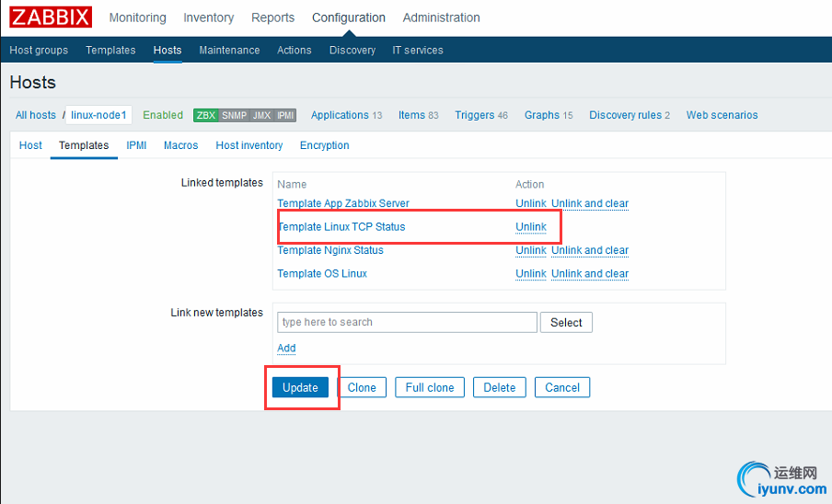Unlink and clear Template Nginx Status
This screenshot has width=832, height=504.
[590, 250]
